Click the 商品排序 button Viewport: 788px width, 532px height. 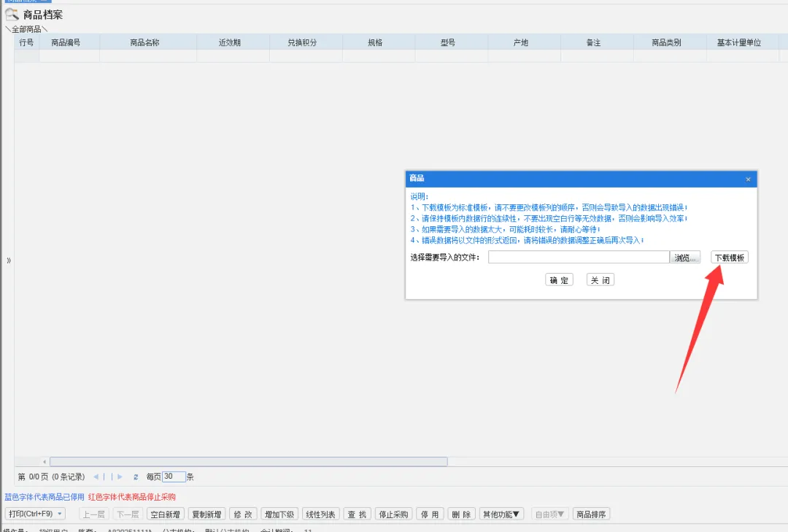point(591,514)
